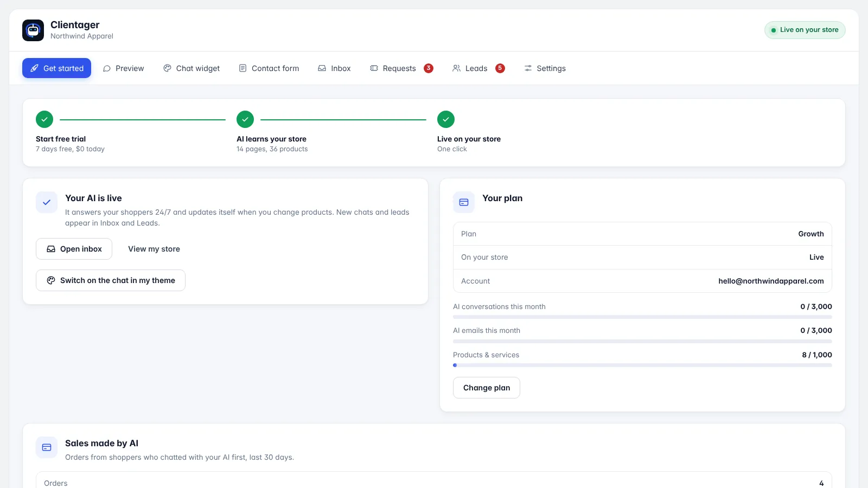Click the checkmark icon beside Your AI is live
This screenshot has height=488, width=868.
click(47, 202)
